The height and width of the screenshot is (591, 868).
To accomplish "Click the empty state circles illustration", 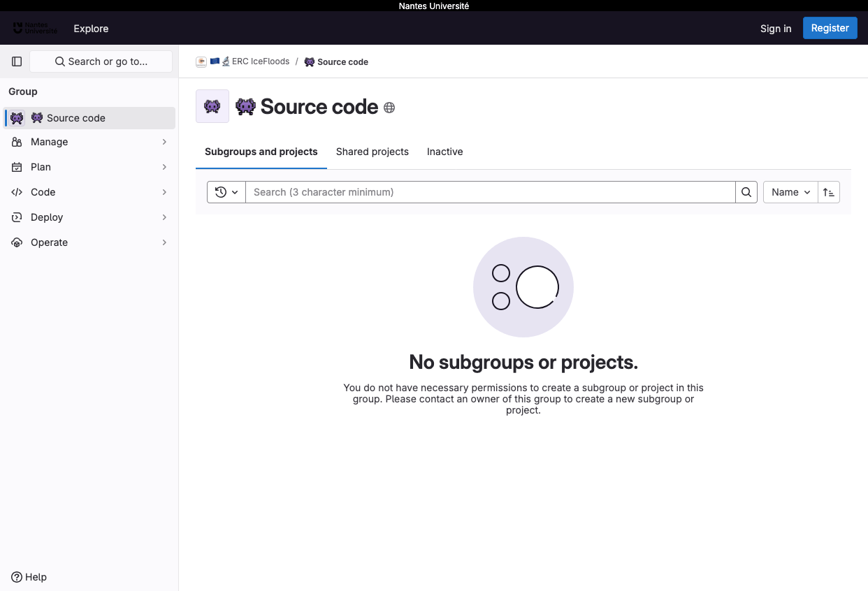I will tap(523, 287).
